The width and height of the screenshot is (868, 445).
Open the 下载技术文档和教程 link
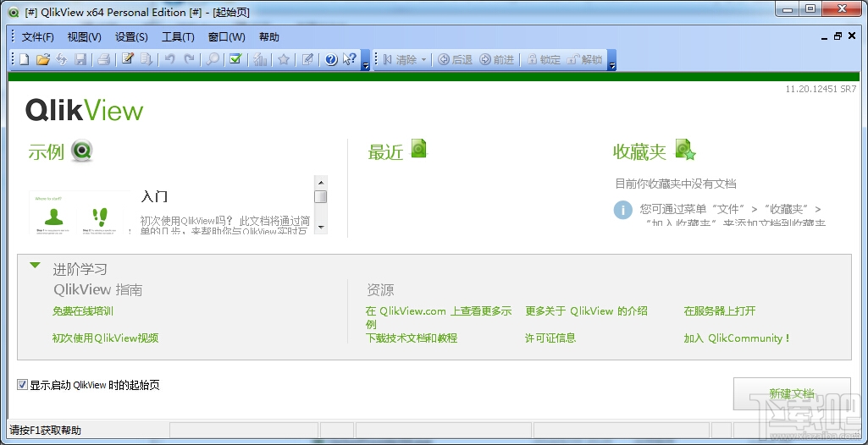coord(412,338)
